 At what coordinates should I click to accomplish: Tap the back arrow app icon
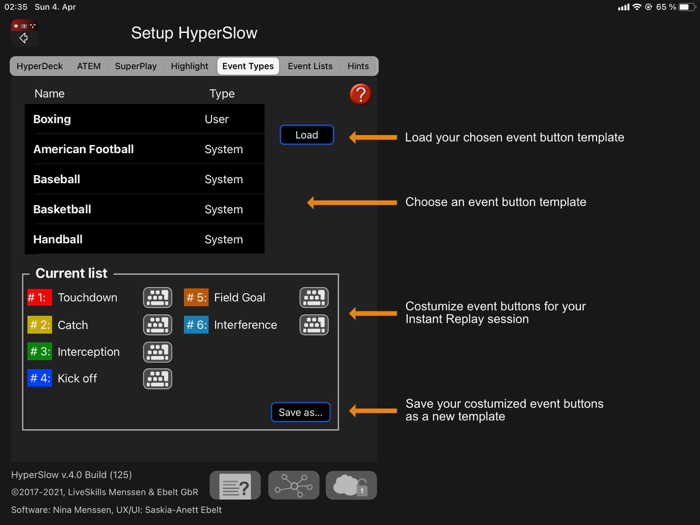click(x=24, y=33)
